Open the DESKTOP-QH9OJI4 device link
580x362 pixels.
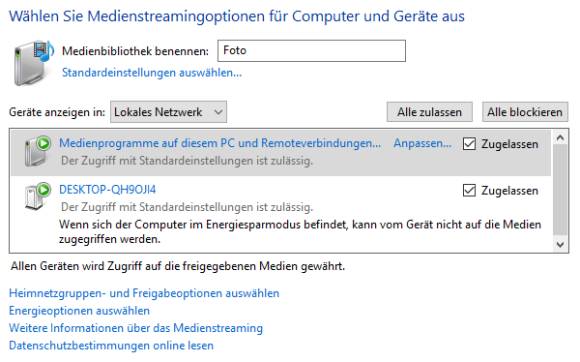(107, 190)
